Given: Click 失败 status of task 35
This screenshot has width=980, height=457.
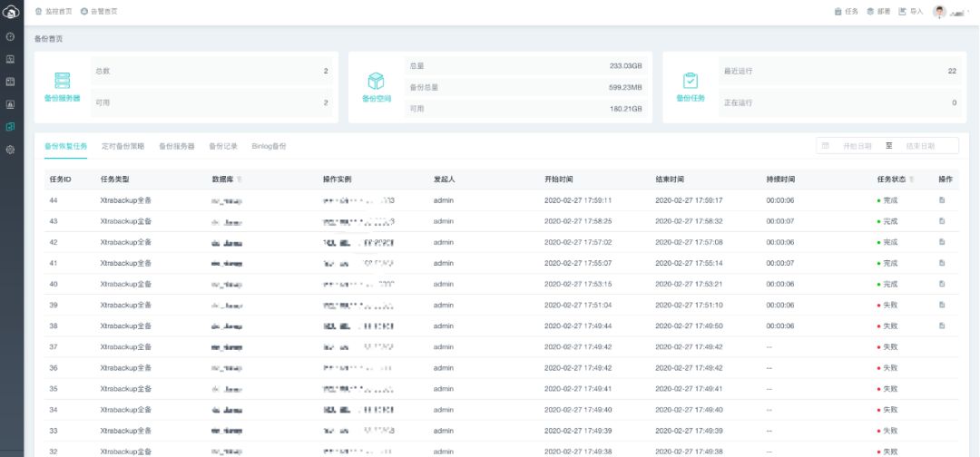Looking at the screenshot, I should click(x=887, y=389).
